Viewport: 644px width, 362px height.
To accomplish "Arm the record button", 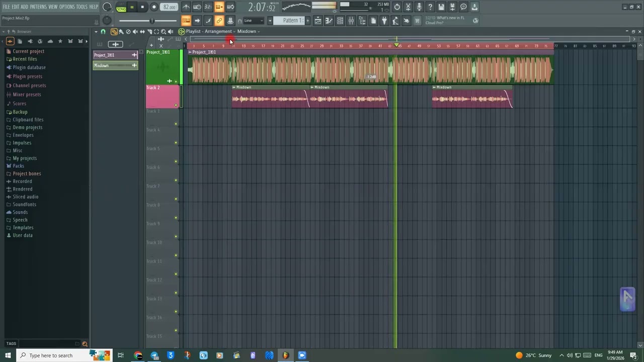I will (x=154, y=7).
